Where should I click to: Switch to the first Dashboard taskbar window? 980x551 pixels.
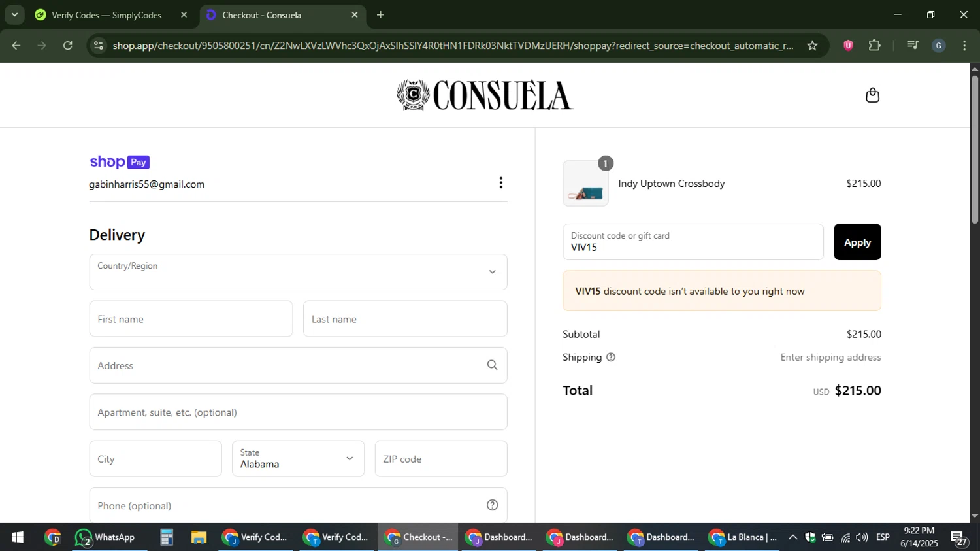500,537
